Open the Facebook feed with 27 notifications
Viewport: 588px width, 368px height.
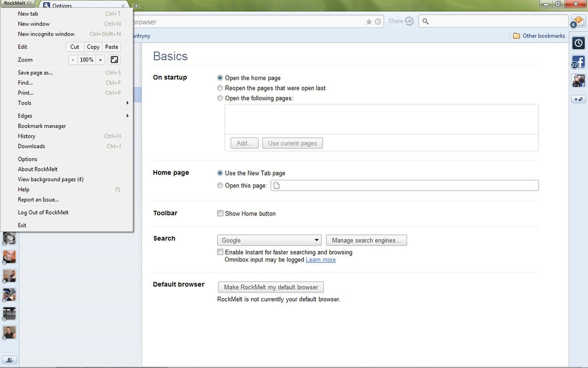(578, 62)
